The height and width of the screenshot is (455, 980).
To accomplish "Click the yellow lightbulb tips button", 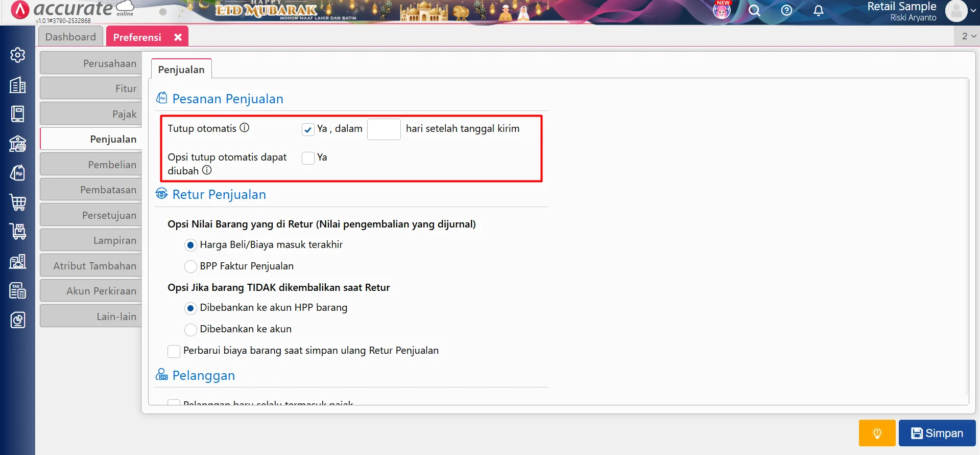I will tap(877, 433).
